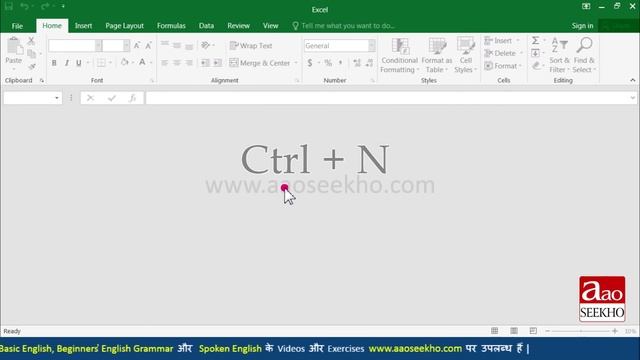This screenshot has height=360, width=640.
Task: Click the Clear eraser icon
Action: [536, 66]
